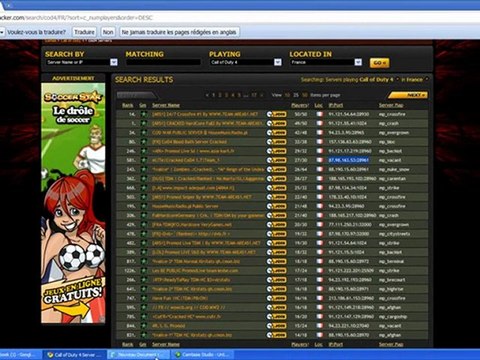The height and width of the screenshot is (360, 480).
Task: Jump to last results page 17
Action: coord(254,95)
